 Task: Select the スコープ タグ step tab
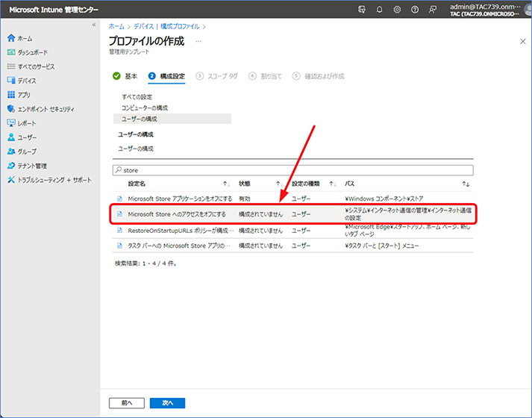[216, 76]
